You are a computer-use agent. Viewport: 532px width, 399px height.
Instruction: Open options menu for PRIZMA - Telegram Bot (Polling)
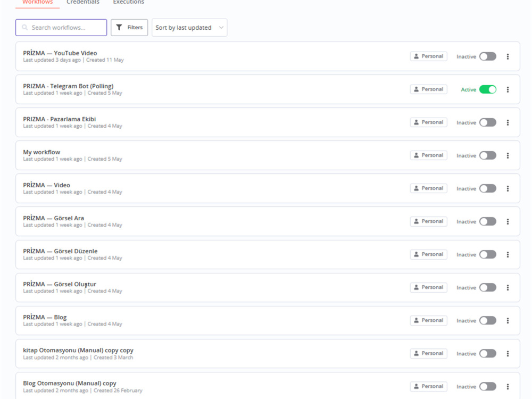tap(508, 89)
